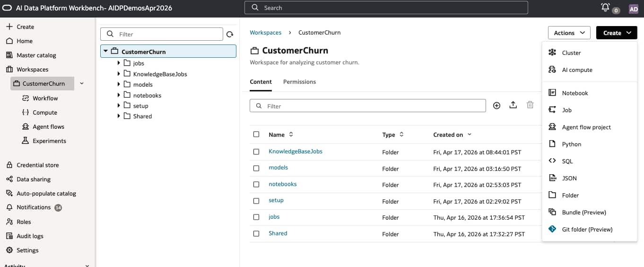
Task: Choose Job from Create menu
Action: 590,110
